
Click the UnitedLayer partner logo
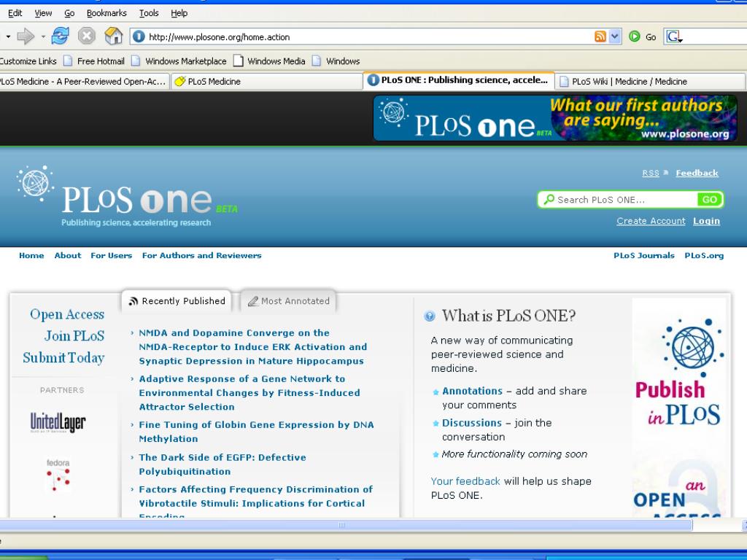tap(58, 422)
